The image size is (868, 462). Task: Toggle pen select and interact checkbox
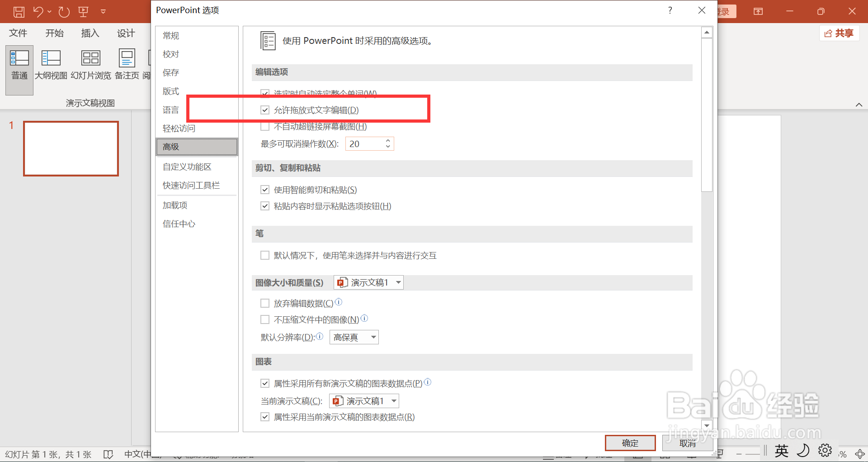265,255
